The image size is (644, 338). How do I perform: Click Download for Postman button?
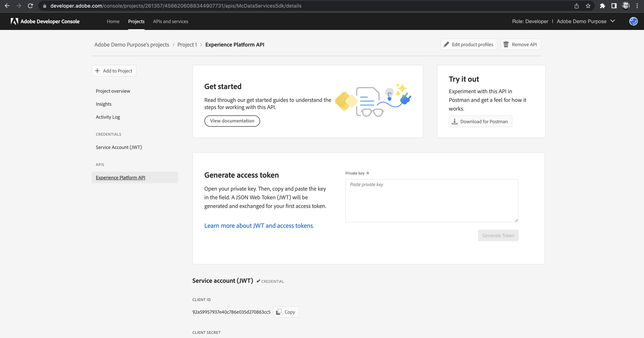[x=480, y=121]
